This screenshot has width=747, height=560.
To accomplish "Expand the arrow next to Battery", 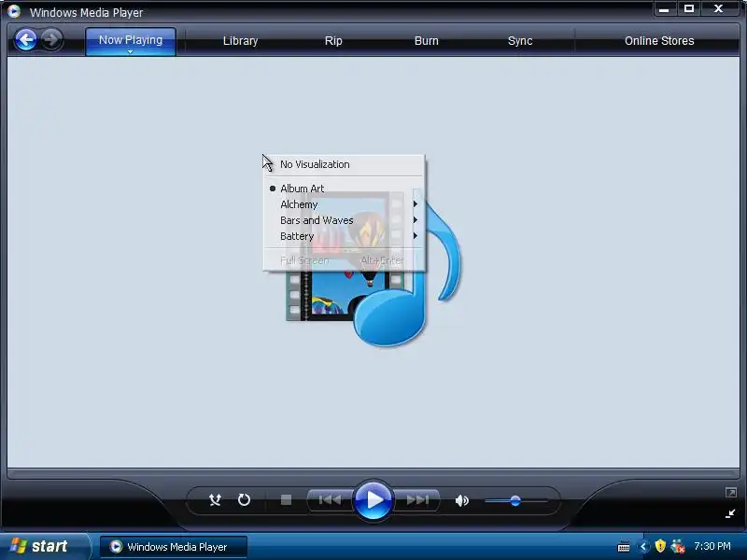I will tap(416, 236).
